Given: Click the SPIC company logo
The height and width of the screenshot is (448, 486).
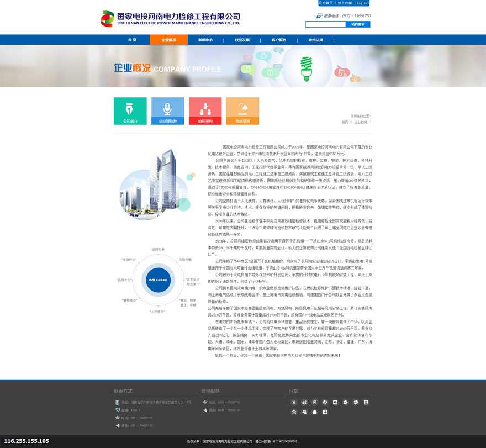Looking at the screenshot, I should click(x=170, y=19).
